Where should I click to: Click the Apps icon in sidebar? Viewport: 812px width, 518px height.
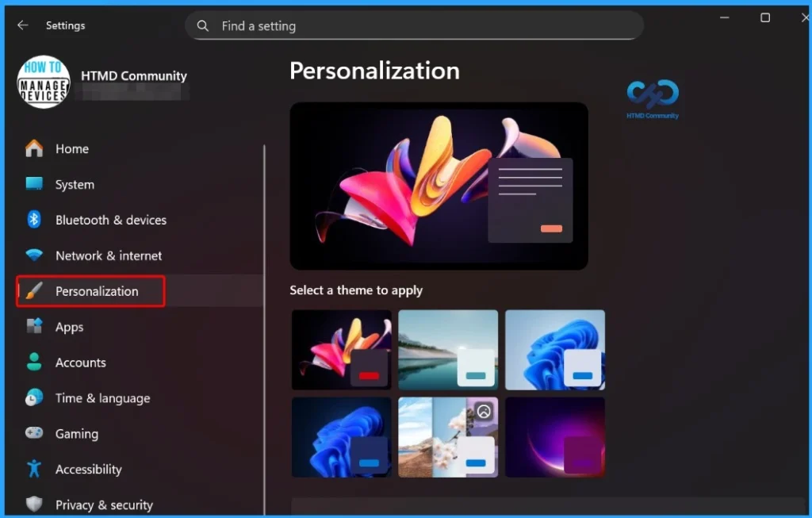pyautogui.click(x=34, y=327)
